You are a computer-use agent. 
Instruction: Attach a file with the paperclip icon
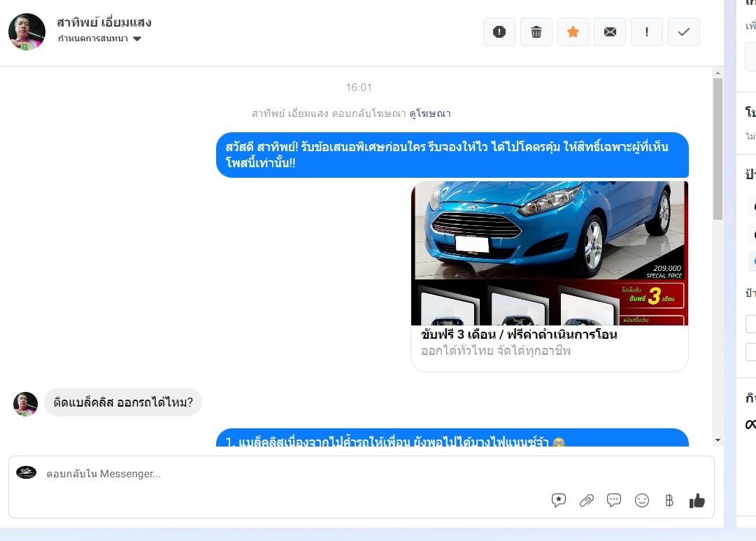coord(586,500)
